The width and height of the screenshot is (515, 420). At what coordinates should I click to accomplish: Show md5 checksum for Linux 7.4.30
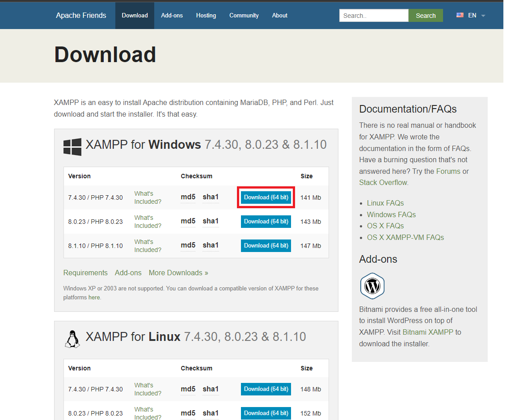click(188, 389)
